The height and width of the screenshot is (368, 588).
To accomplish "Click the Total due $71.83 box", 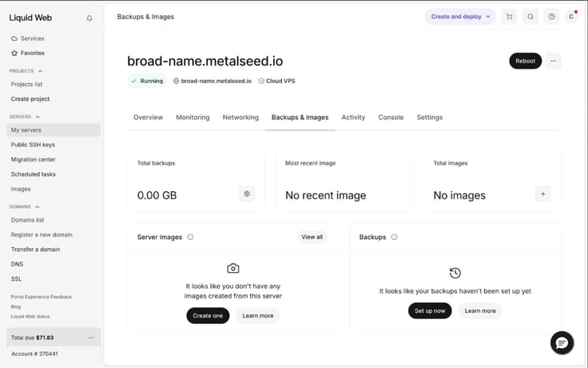I will pyautogui.click(x=54, y=338).
